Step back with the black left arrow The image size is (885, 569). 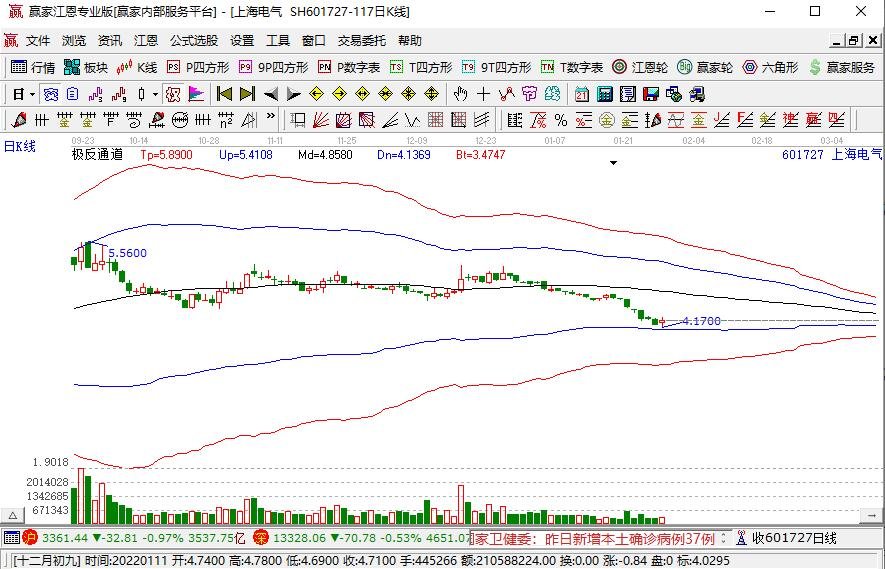click(271, 94)
